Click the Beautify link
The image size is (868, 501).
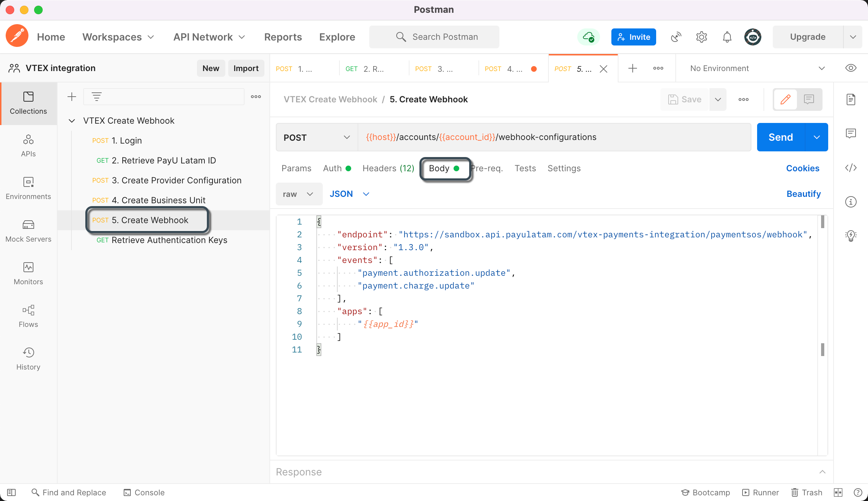804,194
